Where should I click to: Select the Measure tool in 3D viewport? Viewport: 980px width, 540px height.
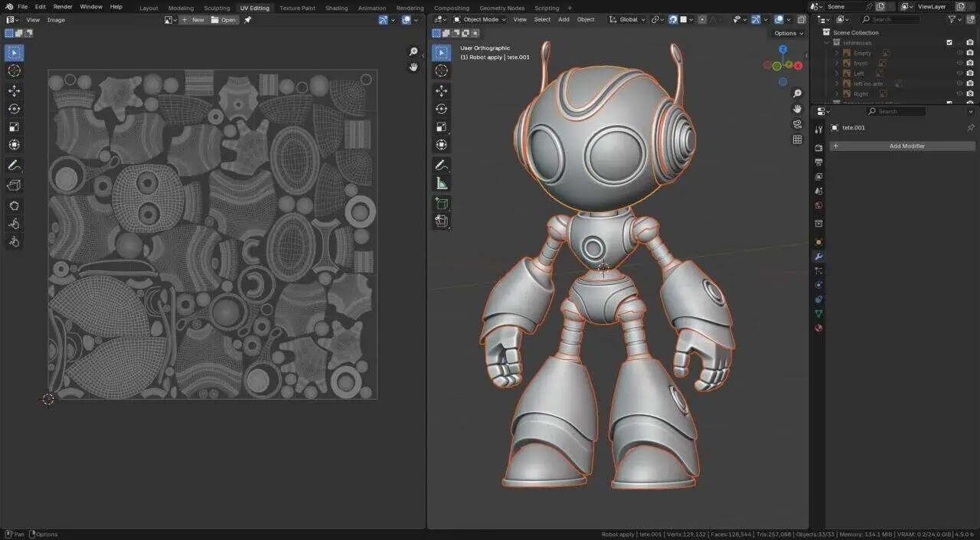pos(442,183)
